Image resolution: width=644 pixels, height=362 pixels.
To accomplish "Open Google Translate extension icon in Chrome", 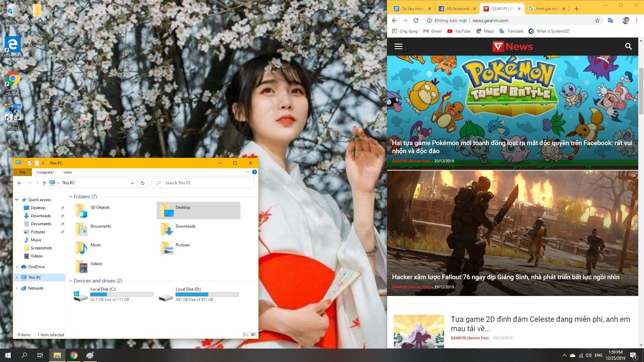I will [611, 21].
